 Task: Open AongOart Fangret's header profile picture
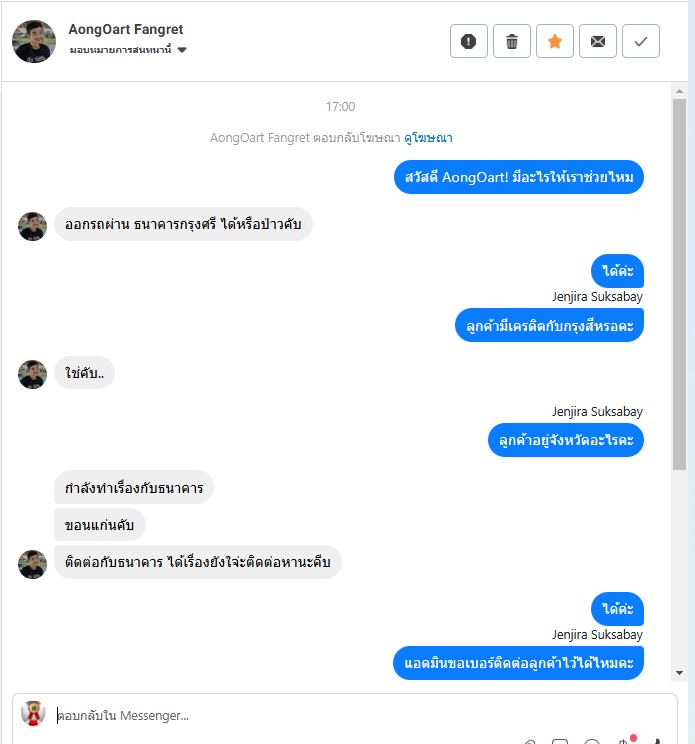coord(34,41)
